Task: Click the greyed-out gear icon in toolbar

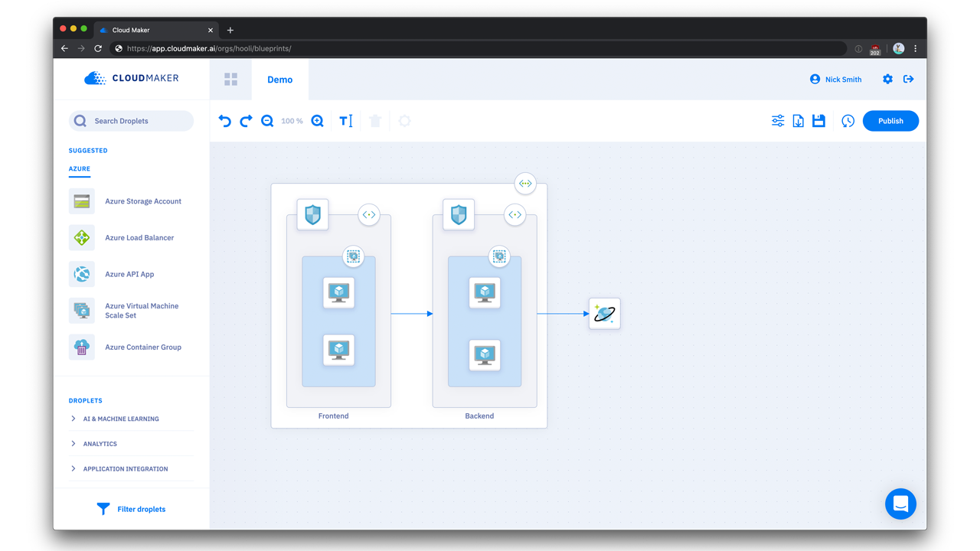Action: click(404, 121)
